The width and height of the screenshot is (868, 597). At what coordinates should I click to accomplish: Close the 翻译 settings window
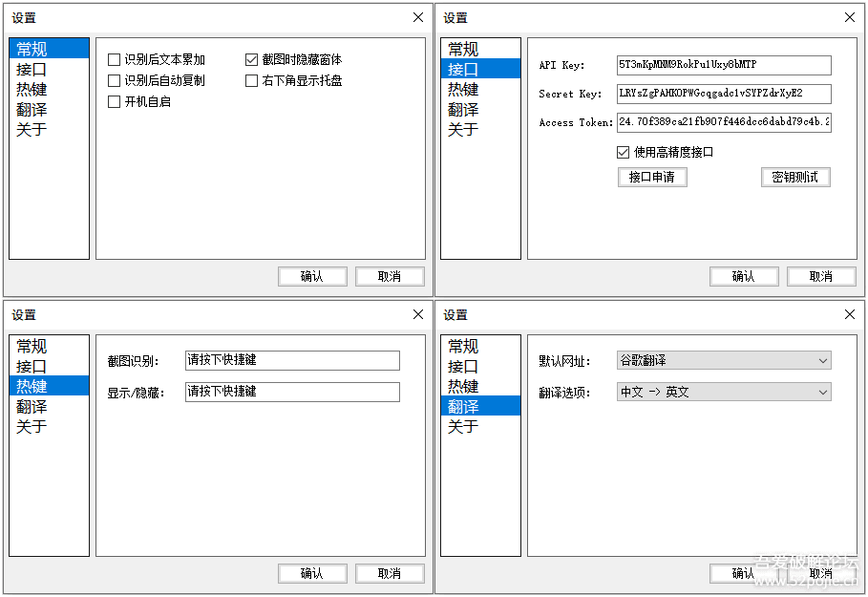(x=850, y=314)
